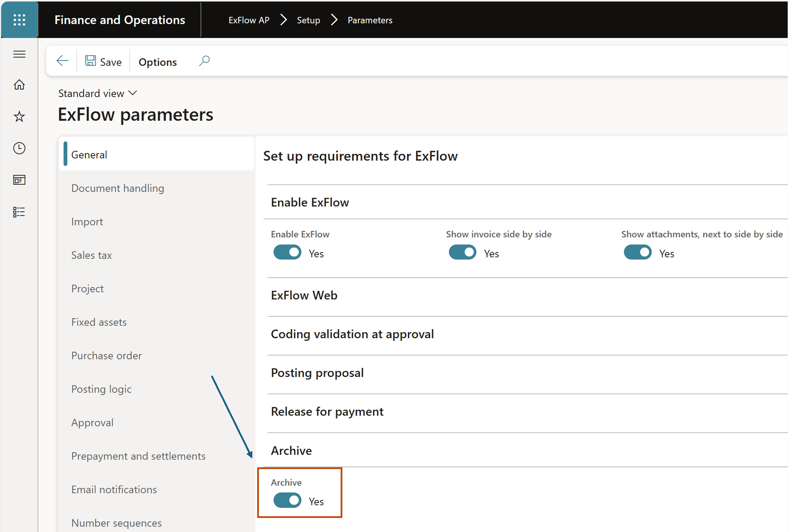Click ExFlow AP breadcrumb
The height and width of the screenshot is (532, 788).
249,20
